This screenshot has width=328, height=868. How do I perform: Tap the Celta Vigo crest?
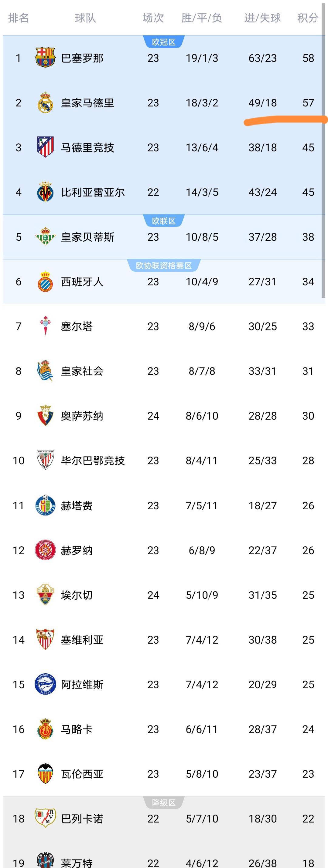click(x=45, y=326)
